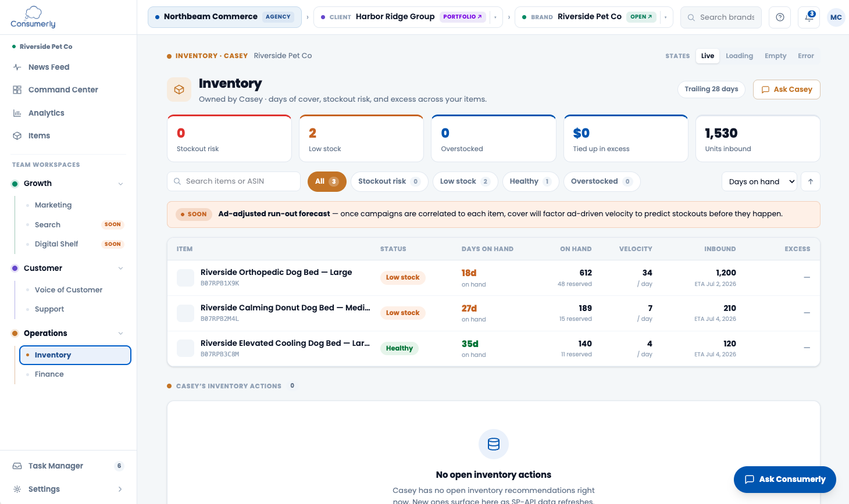Toggle sort direction arrow button

click(811, 181)
